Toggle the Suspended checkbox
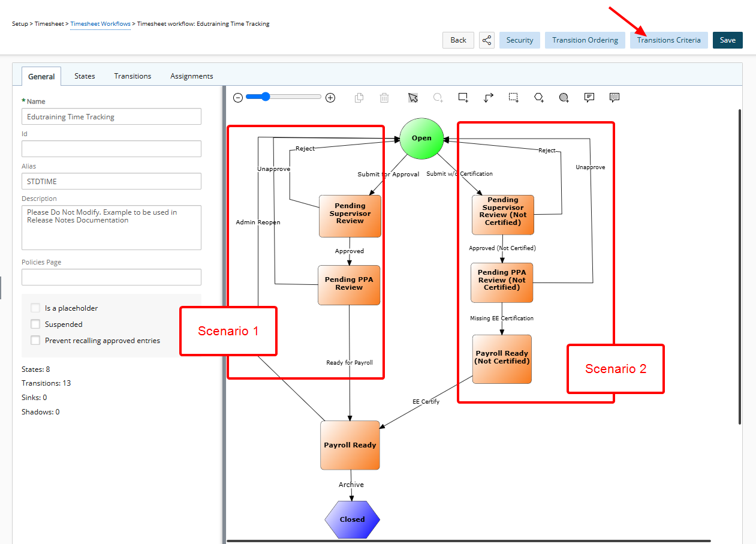Image resolution: width=756 pixels, height=544 pixels. pyautogui.click(x=35, y=324)
